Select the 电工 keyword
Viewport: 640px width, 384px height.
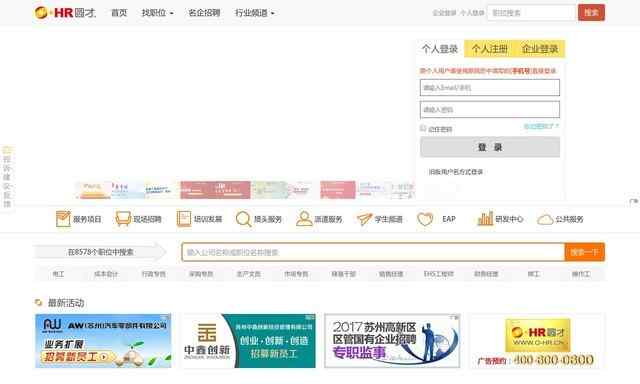click(x=58, y=274)
